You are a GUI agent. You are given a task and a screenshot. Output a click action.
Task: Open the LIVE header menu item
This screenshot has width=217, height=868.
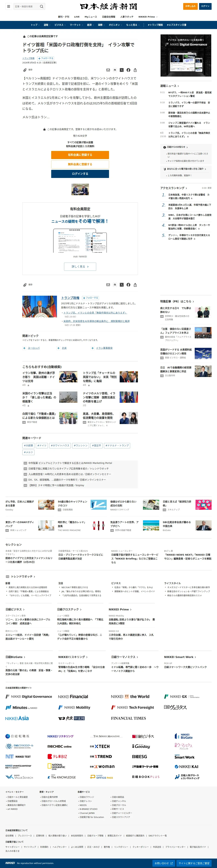77,17
